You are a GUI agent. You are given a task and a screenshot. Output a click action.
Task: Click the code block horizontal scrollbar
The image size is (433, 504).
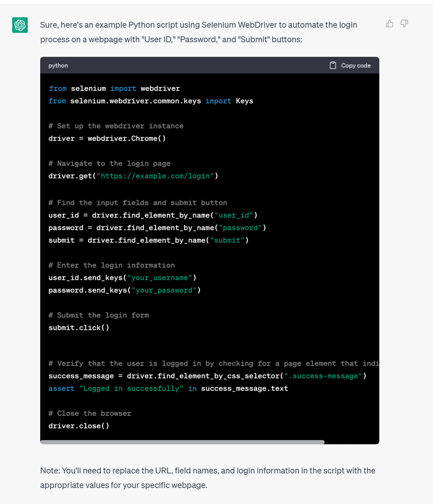182,442
